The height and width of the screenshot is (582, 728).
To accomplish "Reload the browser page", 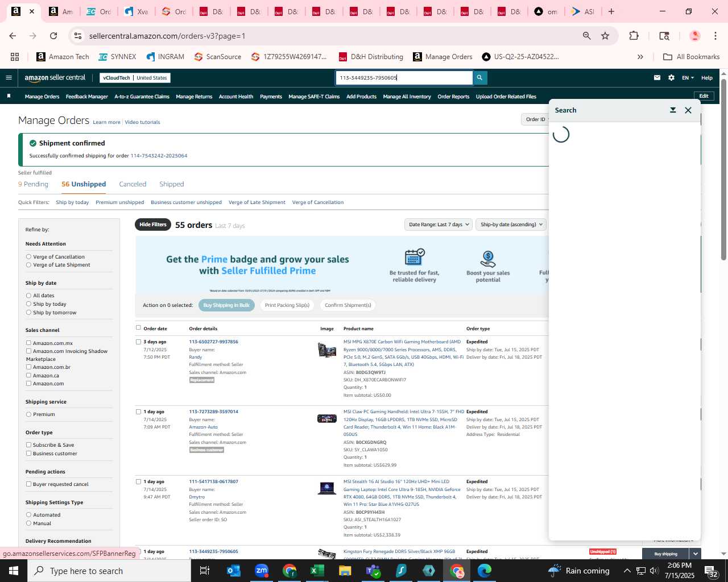I will pos(53,36).
